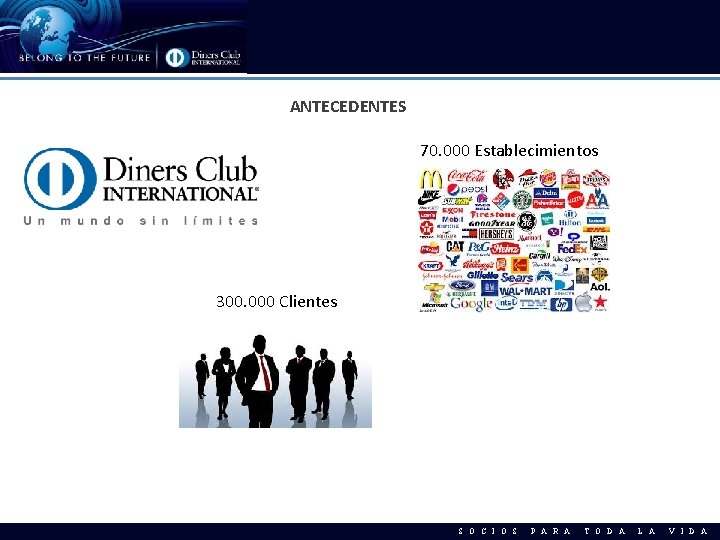Image resolution: width=720 pixels, height=540 pixels.
Task: Click the Nike swoosh logo
Action: pyautogui.click(x=430, y=197)
